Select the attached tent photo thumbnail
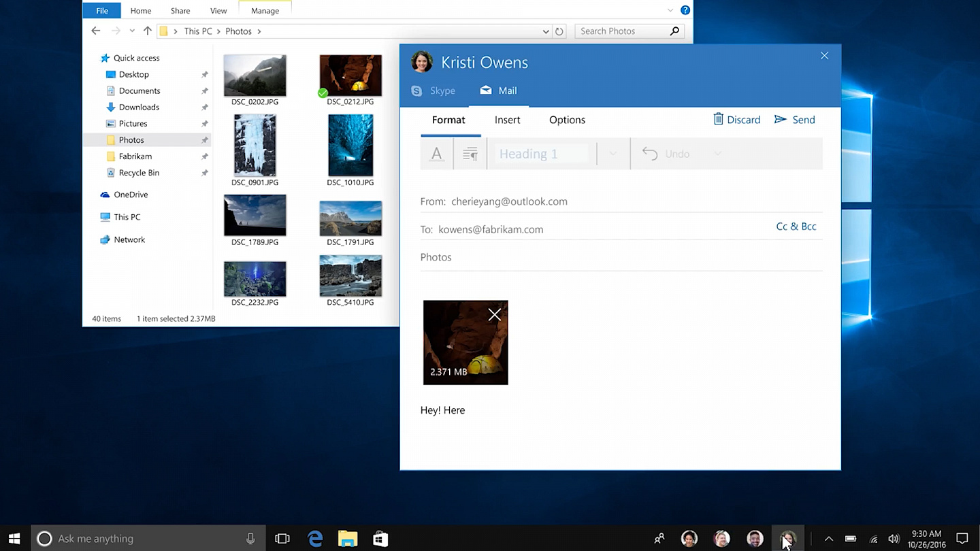980x551 pixels. (x=465, y=343)
